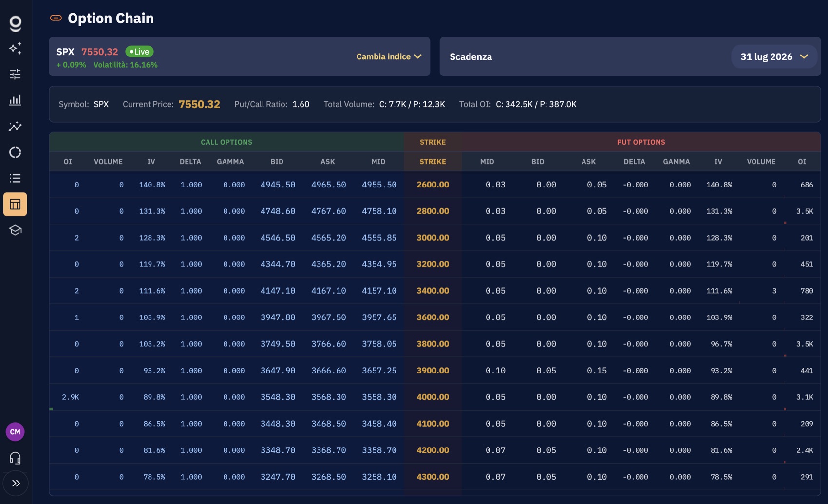Open the bar chart icon in sidebar
Viewport: 828px width, 504px height.
15,100
